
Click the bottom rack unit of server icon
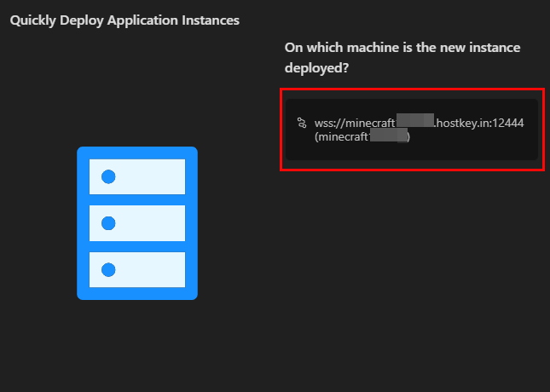coord(137,269)
